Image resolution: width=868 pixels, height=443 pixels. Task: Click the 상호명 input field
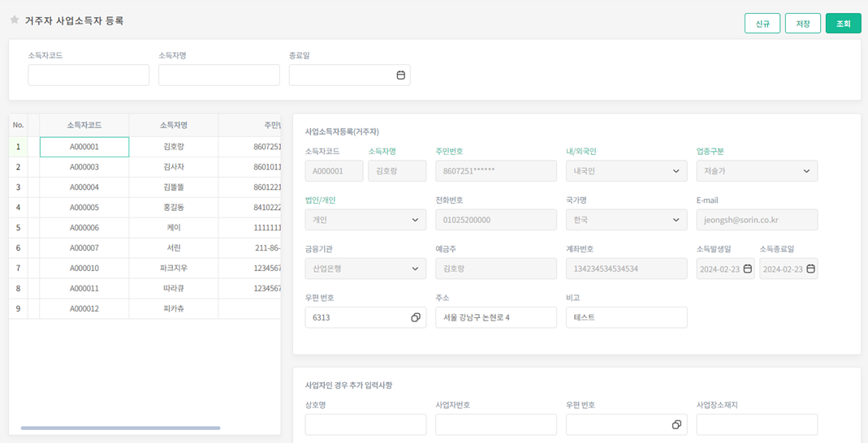coord(365,424)
